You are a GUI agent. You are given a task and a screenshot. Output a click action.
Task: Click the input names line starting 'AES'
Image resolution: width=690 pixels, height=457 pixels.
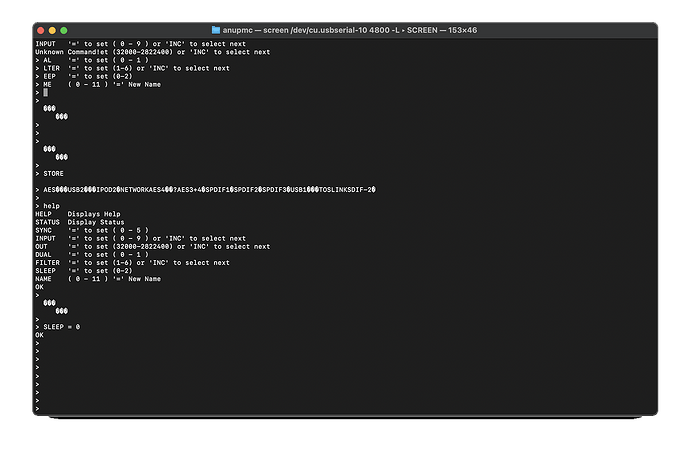206,190
